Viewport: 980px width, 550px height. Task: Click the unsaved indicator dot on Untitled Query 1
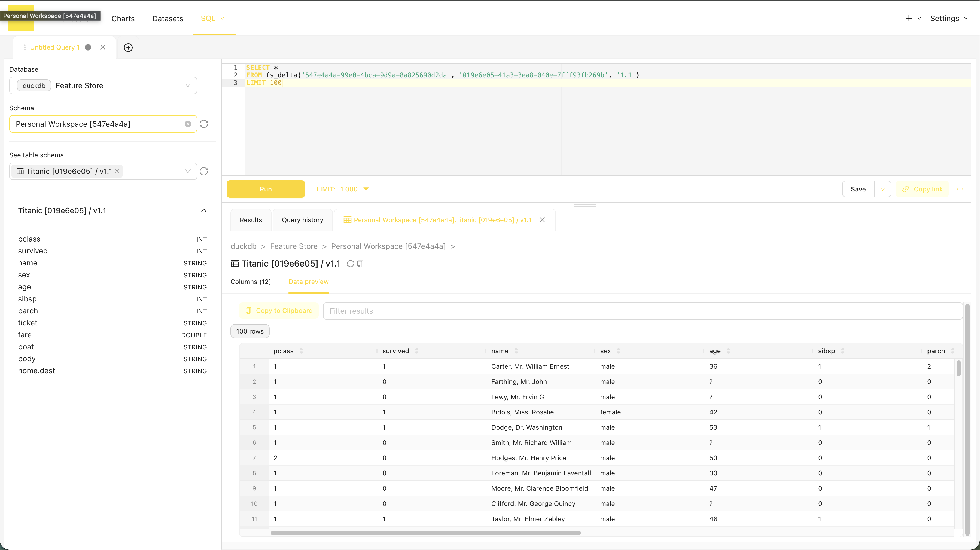pos(88,47)
